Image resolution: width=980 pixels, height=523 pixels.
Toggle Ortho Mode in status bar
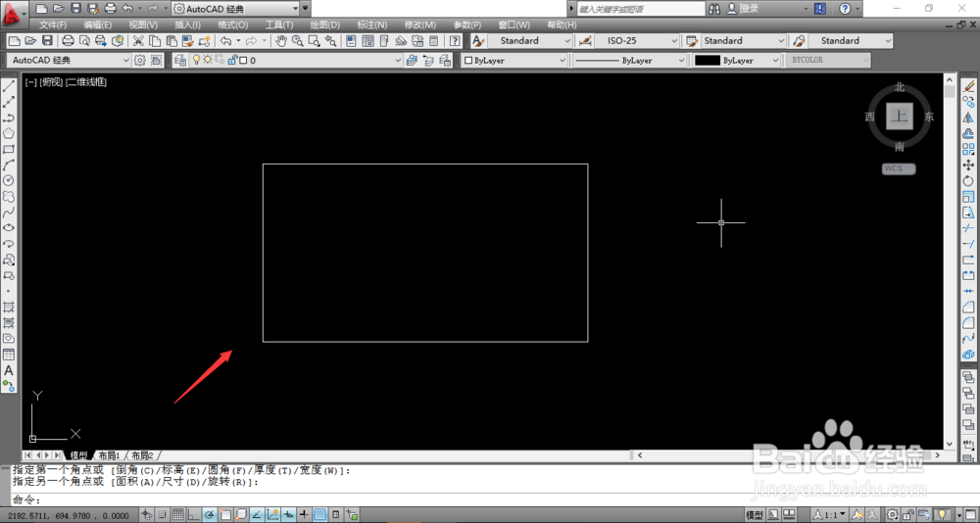tap(193, 515)
